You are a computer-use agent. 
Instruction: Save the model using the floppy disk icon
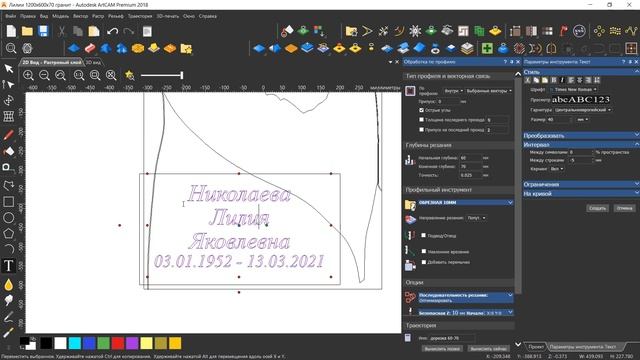coord(43,31)
